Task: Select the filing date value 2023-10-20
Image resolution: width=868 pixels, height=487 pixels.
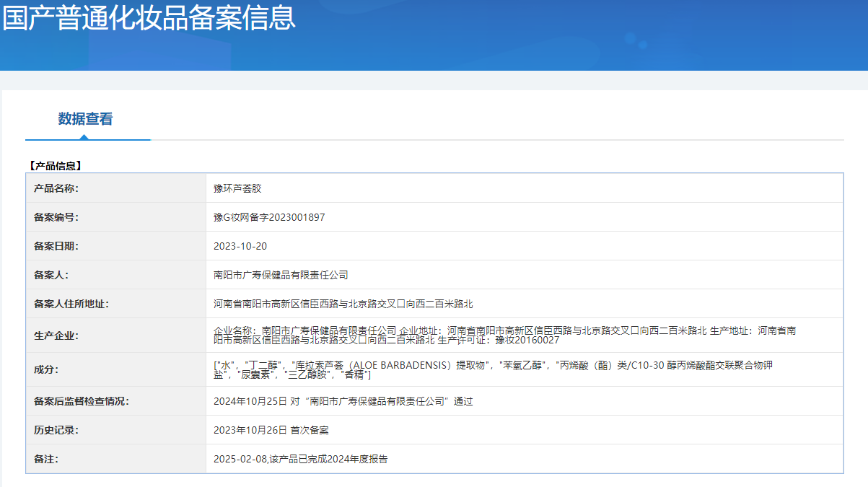Action: point(240,246)
